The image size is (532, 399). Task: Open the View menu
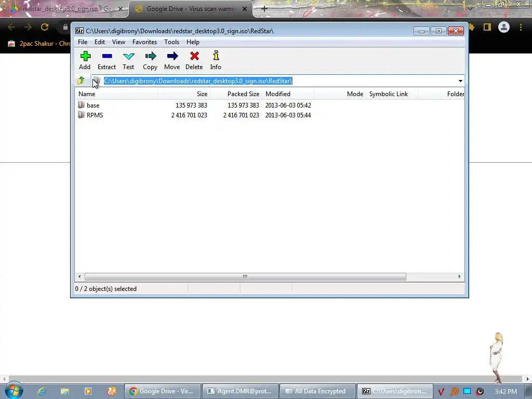119,42
